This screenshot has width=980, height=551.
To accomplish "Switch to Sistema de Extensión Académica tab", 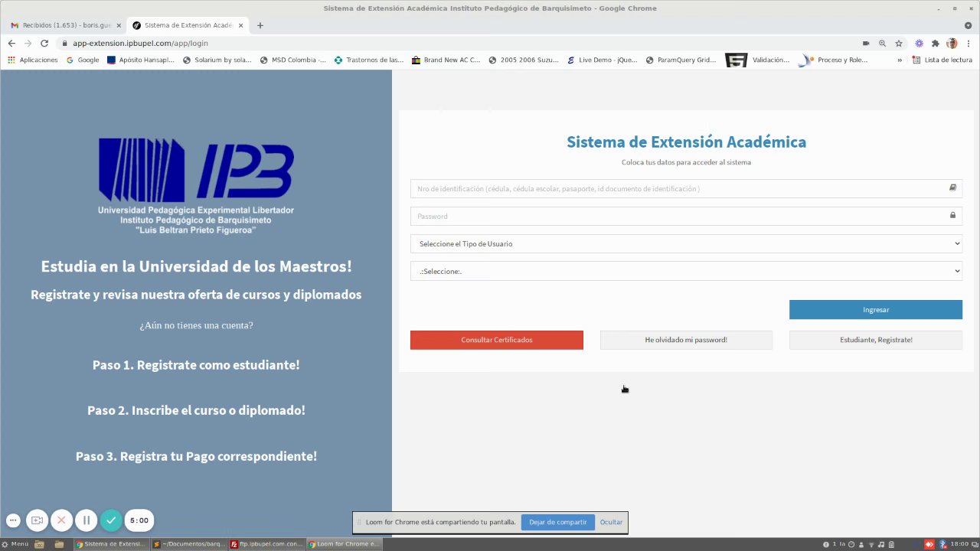I will pyautogui.click(x=188, y=25).
